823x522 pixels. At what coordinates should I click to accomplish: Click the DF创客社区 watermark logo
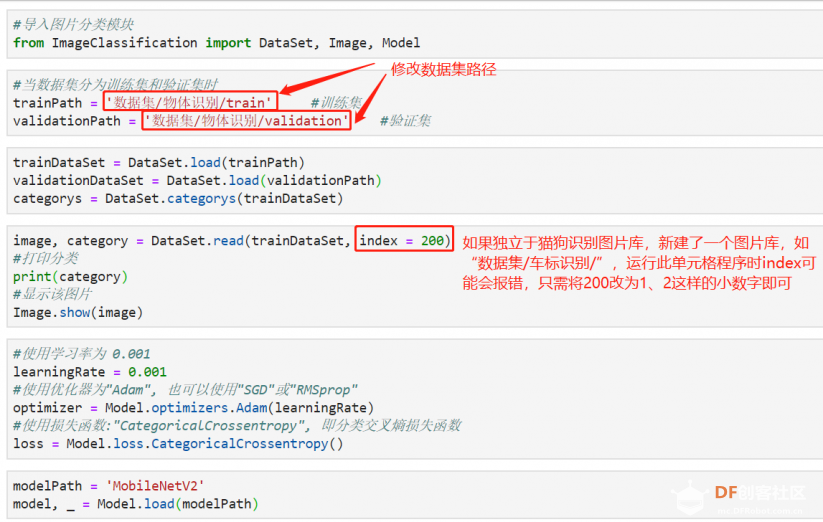click(x=739, y=497)
